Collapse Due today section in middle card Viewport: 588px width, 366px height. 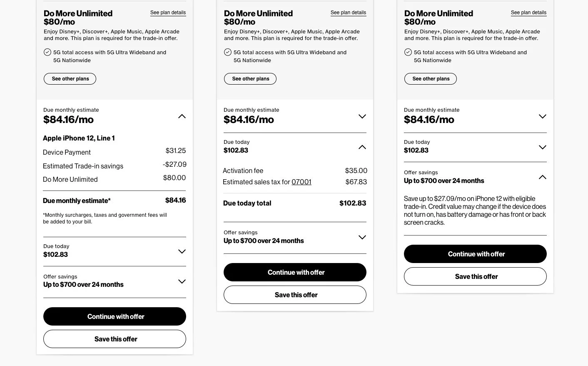pyautogui.click(x=362, y=147)
